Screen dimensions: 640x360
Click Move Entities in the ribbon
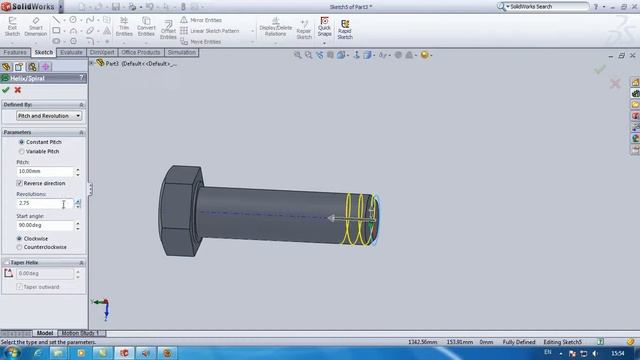click(200, 42)
